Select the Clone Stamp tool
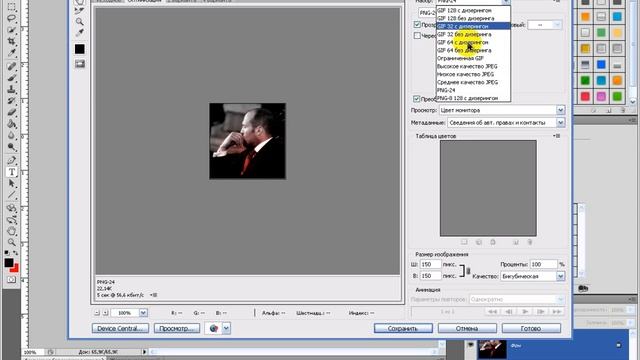Image resolution: width=640 pixels, height=360 pixels. [11, 89]
